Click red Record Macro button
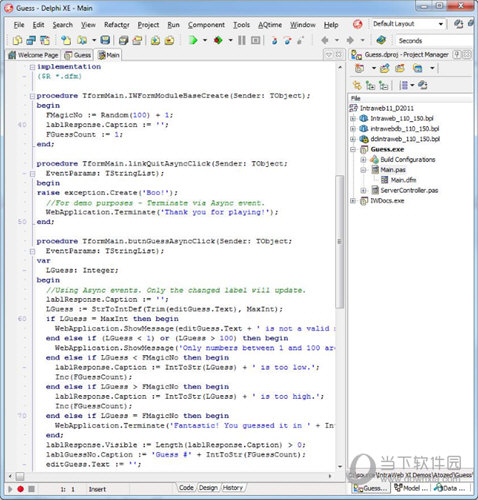The height and width of the screenshot is (500, 478). click(21, 489)
